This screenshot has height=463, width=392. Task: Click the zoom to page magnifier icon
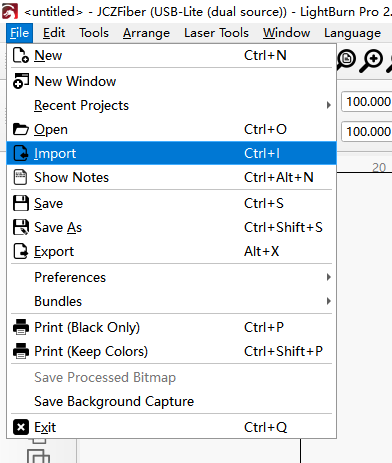(x=346, y=60)
